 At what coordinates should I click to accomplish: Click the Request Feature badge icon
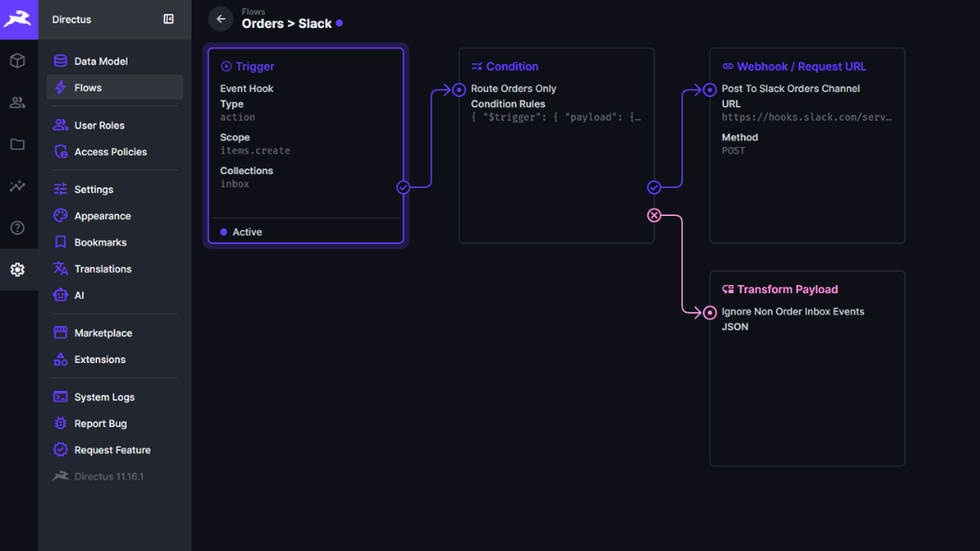click(x=60, y=450)
